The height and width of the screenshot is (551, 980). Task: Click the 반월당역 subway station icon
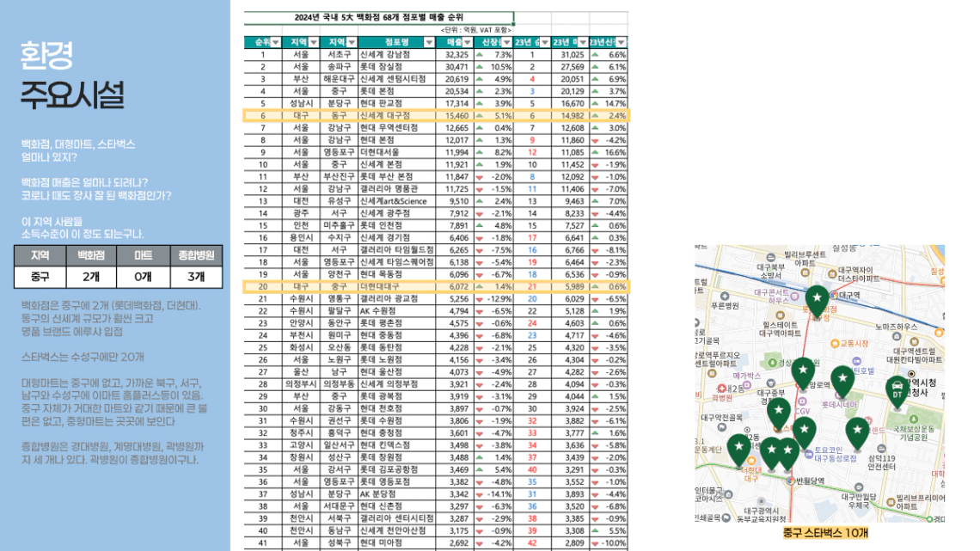(x=790, y=481)
